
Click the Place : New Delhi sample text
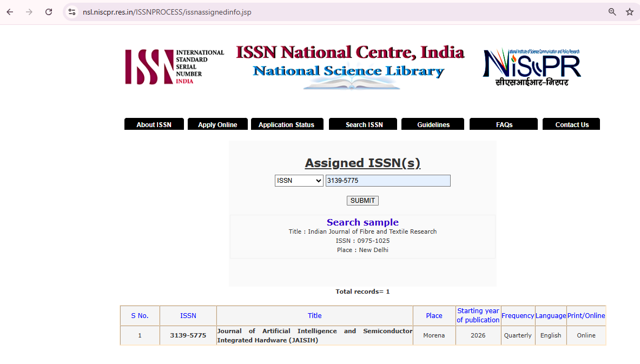point(362,250)
